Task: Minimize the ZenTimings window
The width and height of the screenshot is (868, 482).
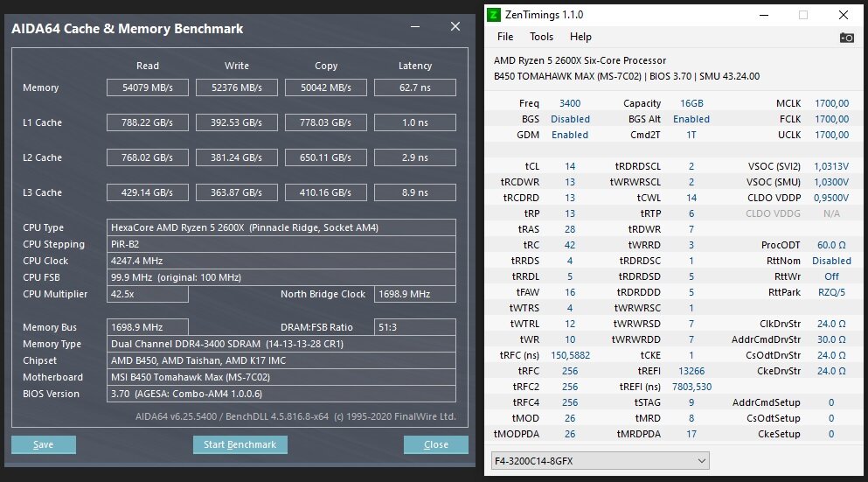Action: pyautogui.click(x=764, y=15)
